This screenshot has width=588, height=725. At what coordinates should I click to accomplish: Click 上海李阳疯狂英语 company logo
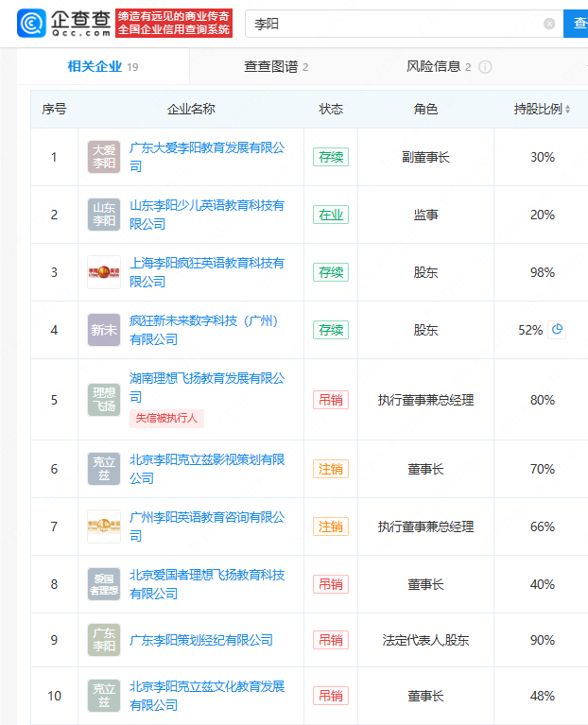pos(104,272)
